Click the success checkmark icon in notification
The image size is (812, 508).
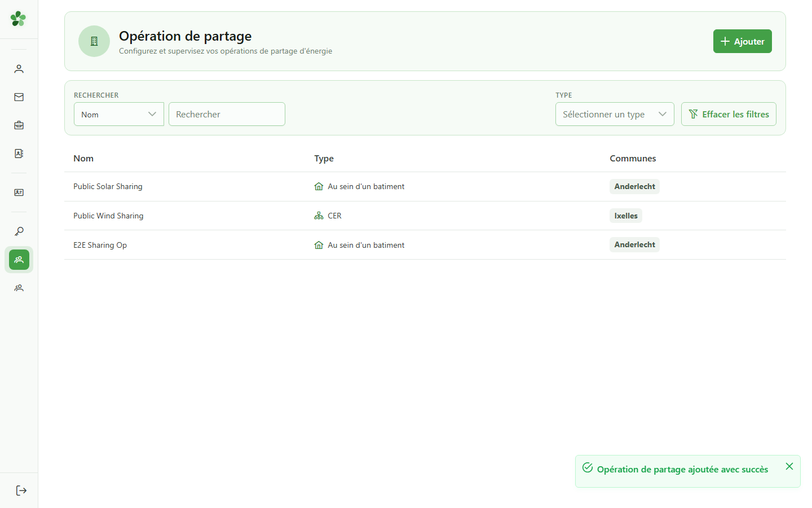click(588, 467)
